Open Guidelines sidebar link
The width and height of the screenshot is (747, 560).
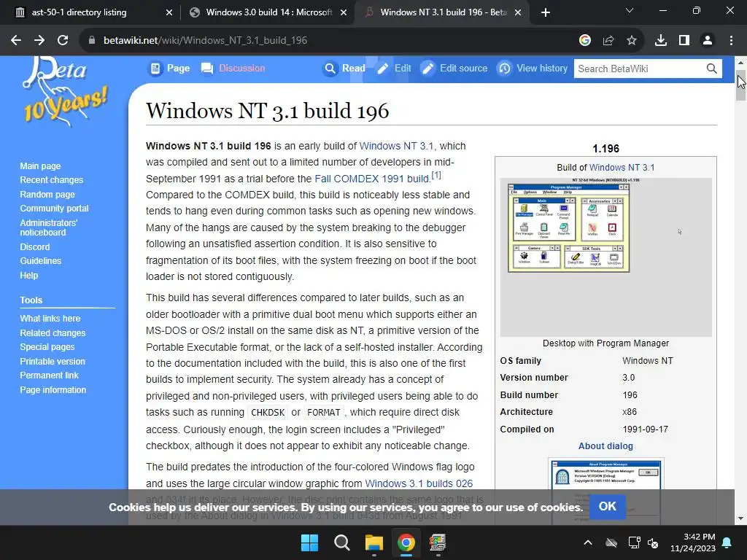pyautogui.click(x=41, y=261)
